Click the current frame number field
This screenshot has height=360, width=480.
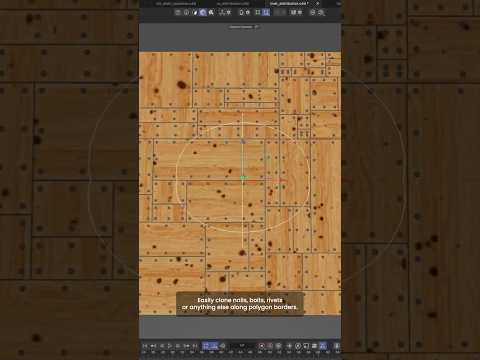click(242, 346)
